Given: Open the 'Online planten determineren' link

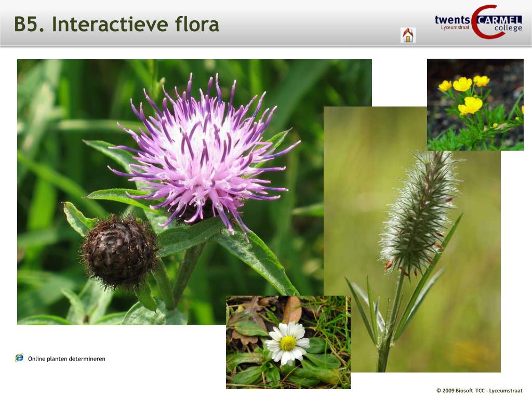Looking at the screenshot, I should pos(66,359).
